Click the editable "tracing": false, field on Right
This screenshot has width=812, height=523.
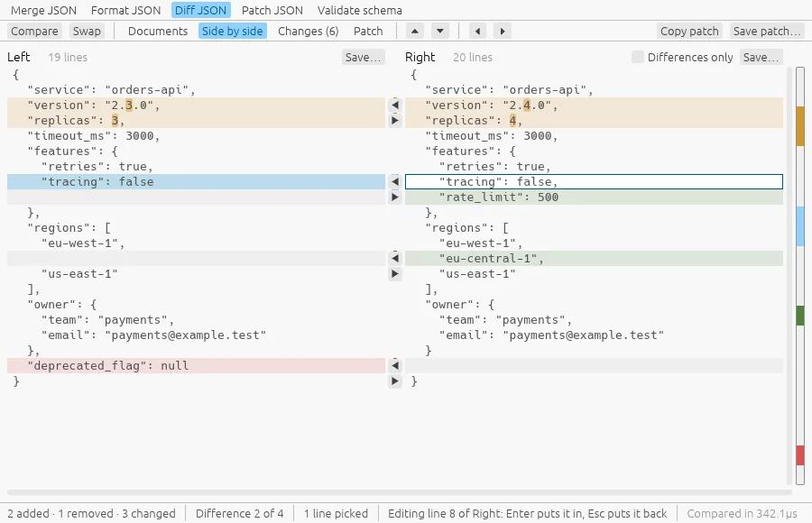point(594,182)
